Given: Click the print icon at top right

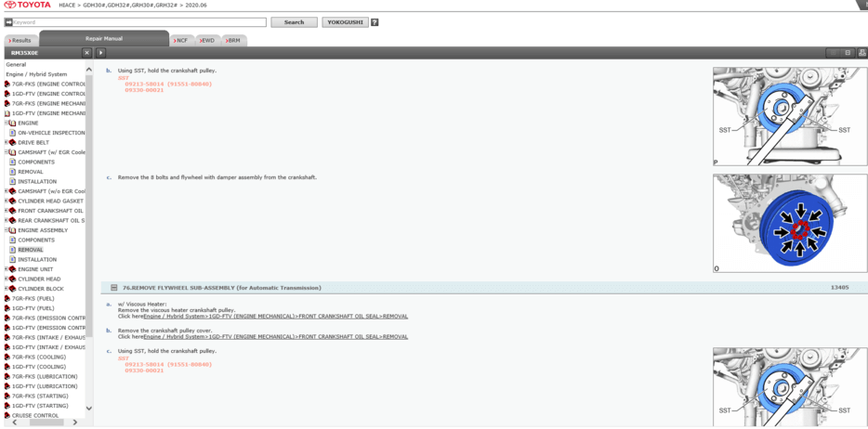Looking at the screenshot, I should pyautogui.click(x=861, y=53).
